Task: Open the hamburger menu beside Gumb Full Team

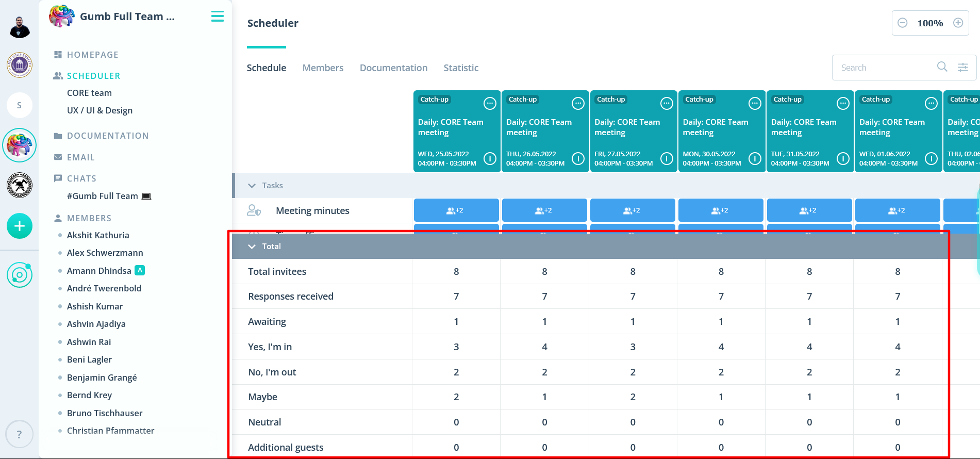Action: pyautogui.click(x=218, y=17)
